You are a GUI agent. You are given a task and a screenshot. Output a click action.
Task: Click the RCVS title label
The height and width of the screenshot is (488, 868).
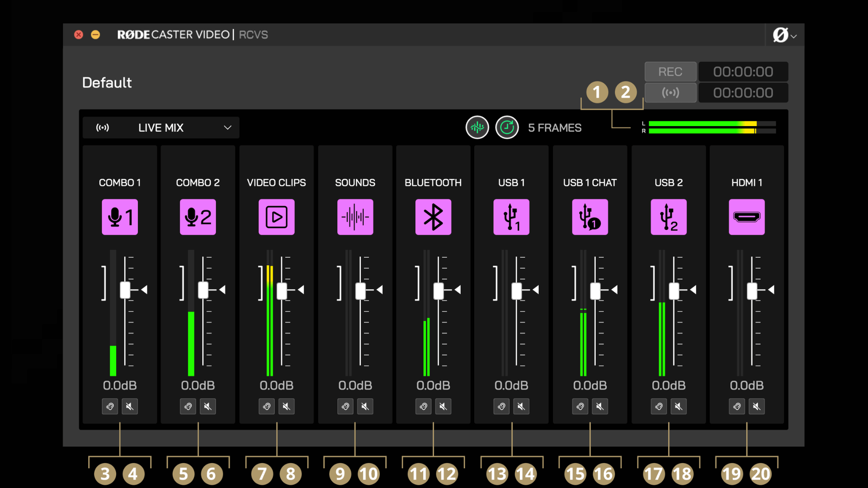(x=253, y=34)
